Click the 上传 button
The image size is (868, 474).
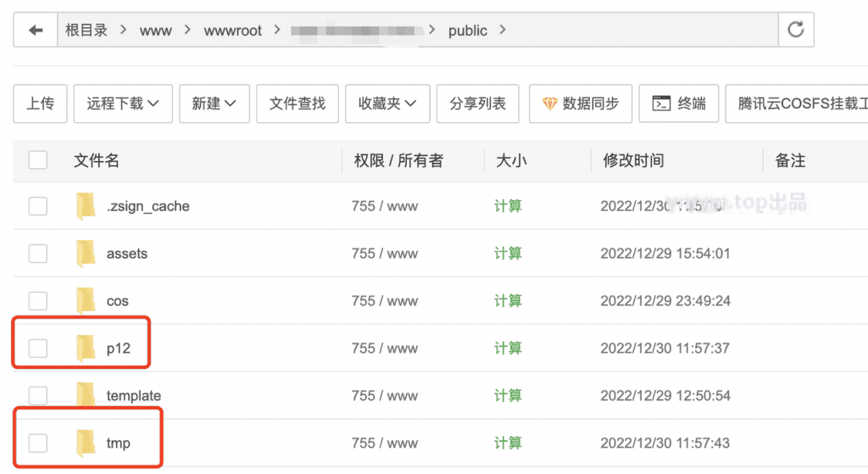coord(41,103)
